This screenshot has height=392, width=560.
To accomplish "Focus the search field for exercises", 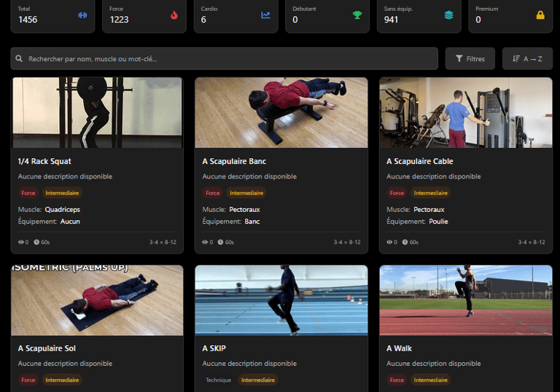I will pos(225,58).
